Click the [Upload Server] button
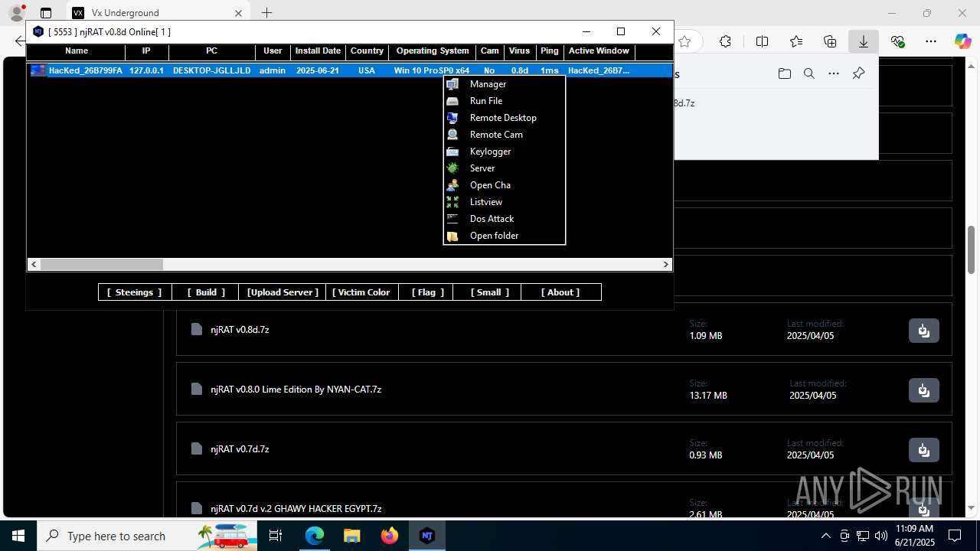The height and width of the screenshot is (551, 980). 283,292
